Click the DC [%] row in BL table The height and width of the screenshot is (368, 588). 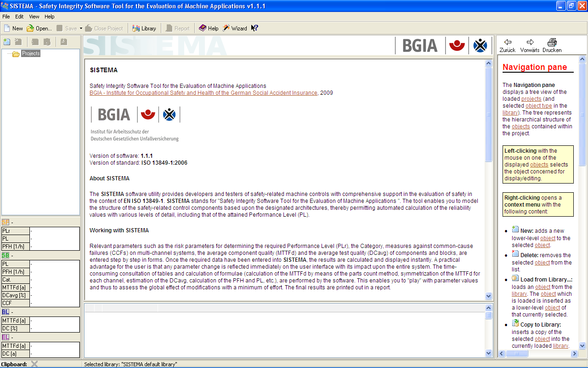[40, 328]
